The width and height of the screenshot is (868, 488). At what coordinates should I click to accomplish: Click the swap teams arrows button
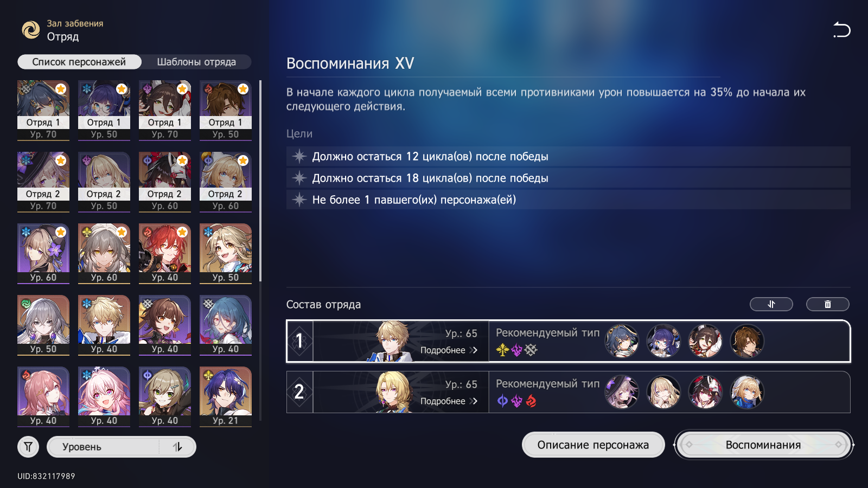pyautogui.click(x=771, y=304)
